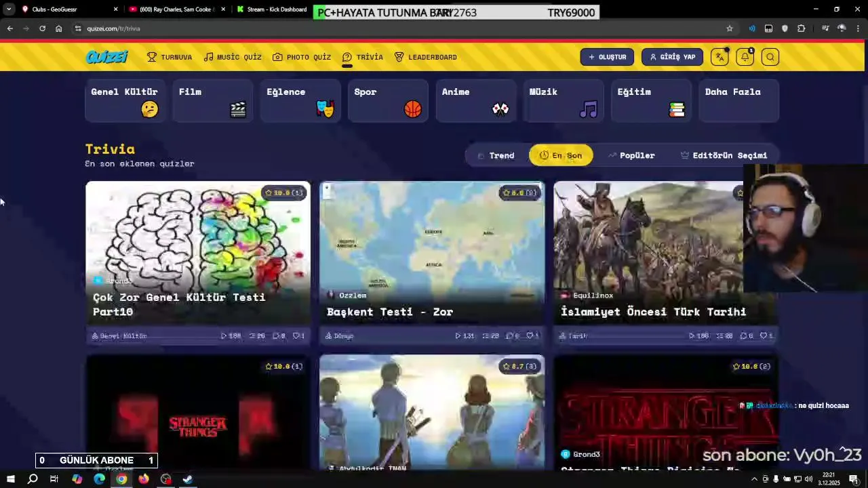Screen dimensions: 868x488
Task: Open the Leaderboard page
Action: click(425, 57)
